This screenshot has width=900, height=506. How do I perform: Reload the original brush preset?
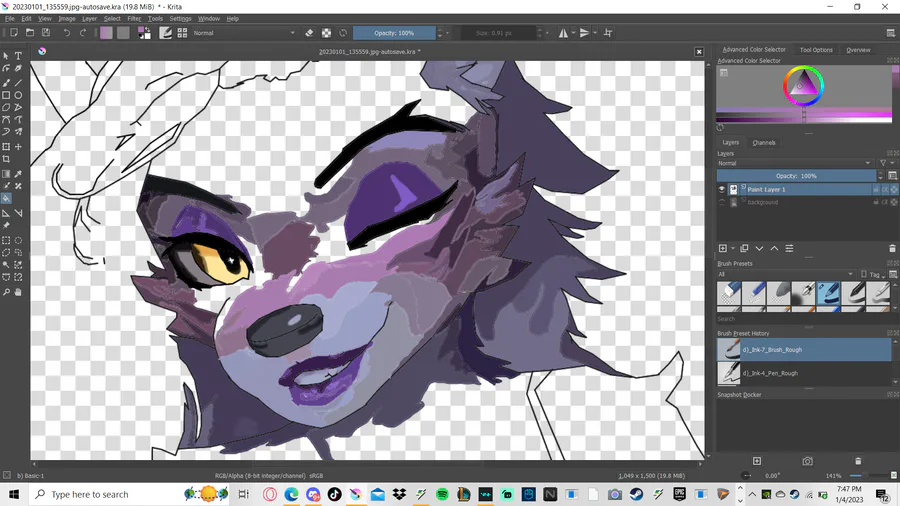tap(343, 33)
